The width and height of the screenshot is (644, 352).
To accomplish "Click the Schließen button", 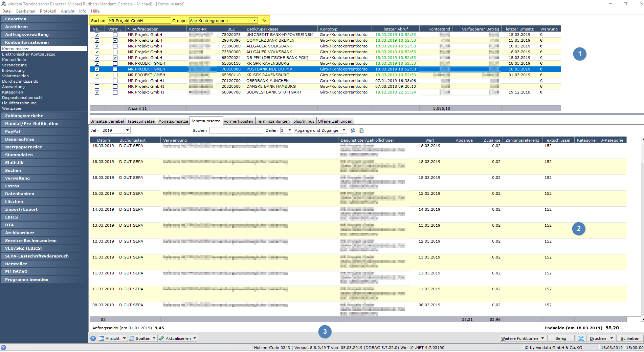I will [x=630, y=338].
